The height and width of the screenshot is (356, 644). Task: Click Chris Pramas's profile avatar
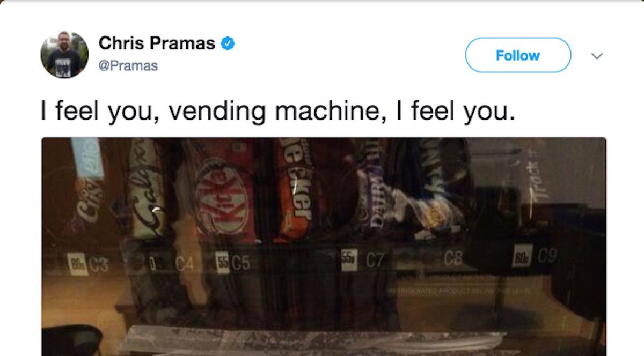pos(64,55)
